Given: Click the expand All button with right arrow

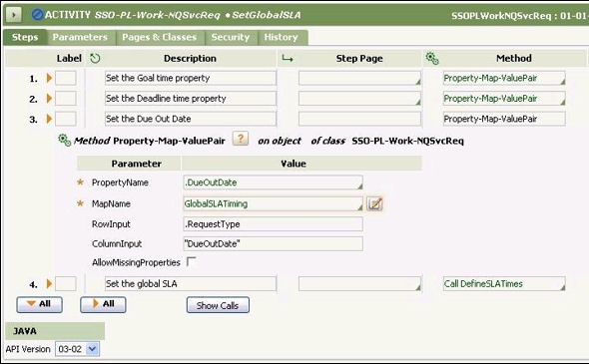Looking at the screenshot, I should (103, 304).
